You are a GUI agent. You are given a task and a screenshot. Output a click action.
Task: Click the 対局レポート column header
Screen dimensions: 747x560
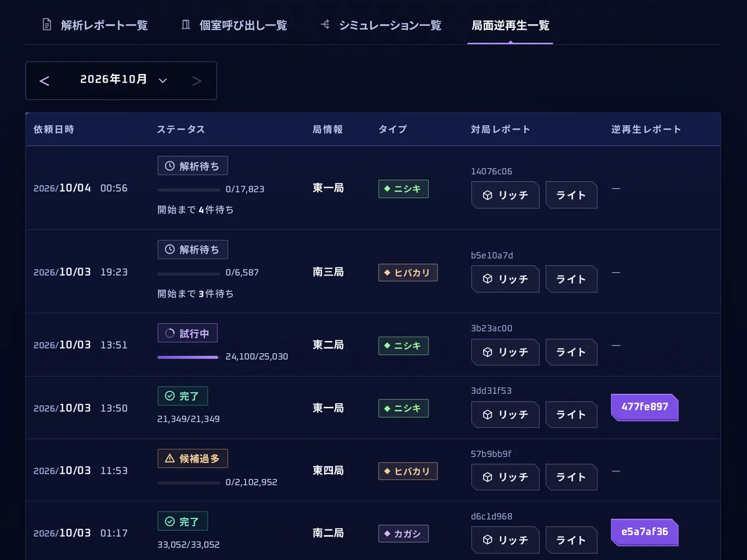click(x=501, y=129)
